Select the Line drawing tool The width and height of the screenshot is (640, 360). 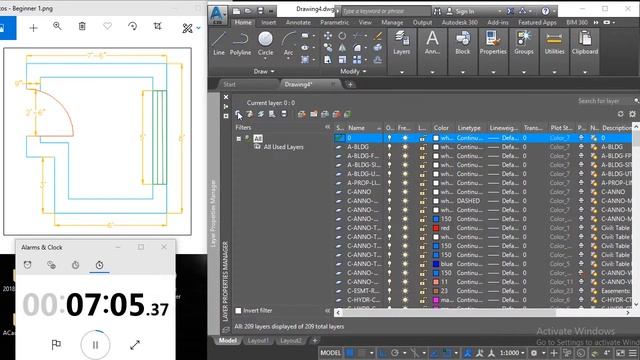[x=219, y=43]
